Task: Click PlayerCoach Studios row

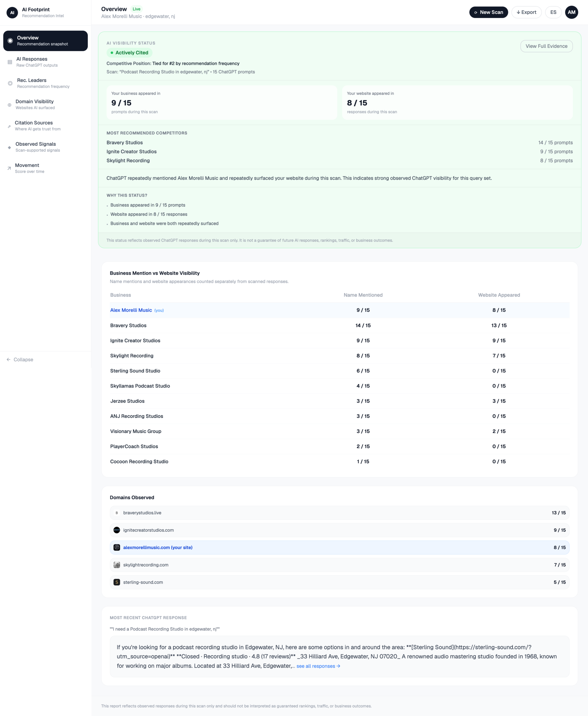Action: [x=339, y=446]
